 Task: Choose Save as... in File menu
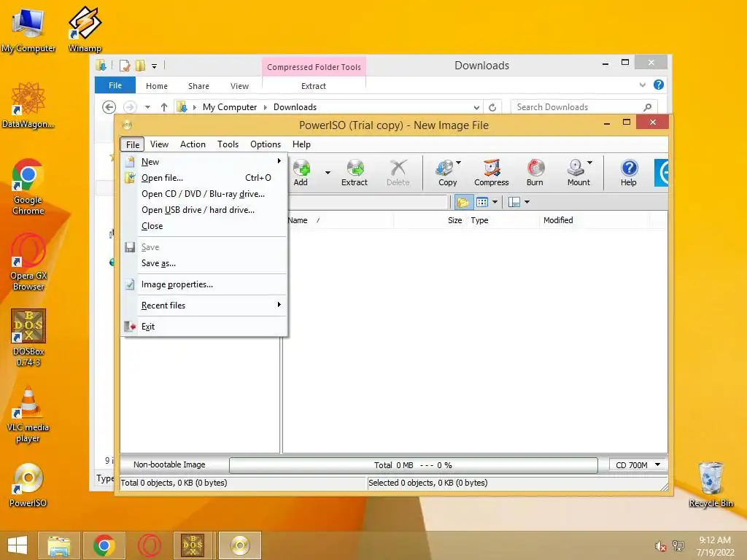(204, 263)
